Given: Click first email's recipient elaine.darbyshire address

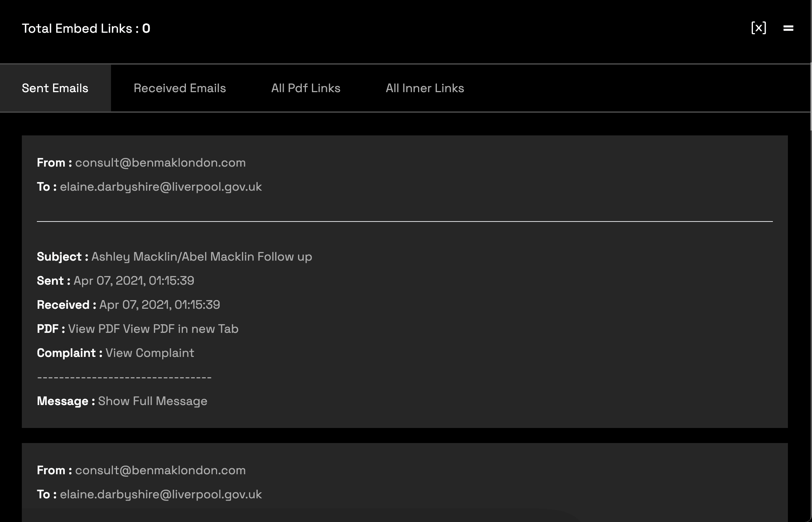Looking at the screenshot, I should tap(161, 187).
